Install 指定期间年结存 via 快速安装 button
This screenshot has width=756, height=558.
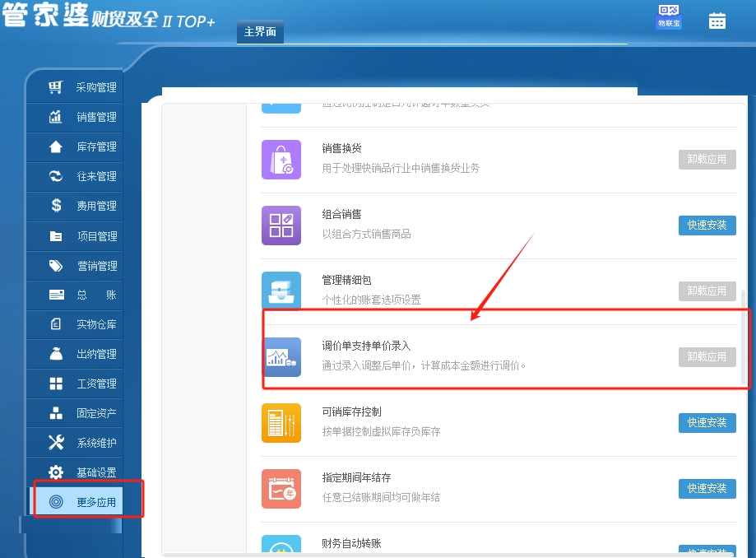[x=707, y=489]
